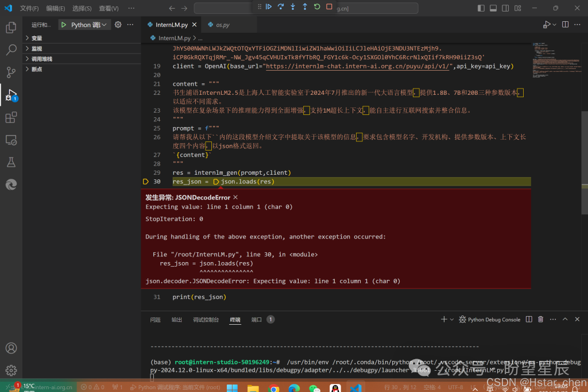
Task: Continue debugging with the play/pause control
Action: pyautogui.click(x=269, y=7)
